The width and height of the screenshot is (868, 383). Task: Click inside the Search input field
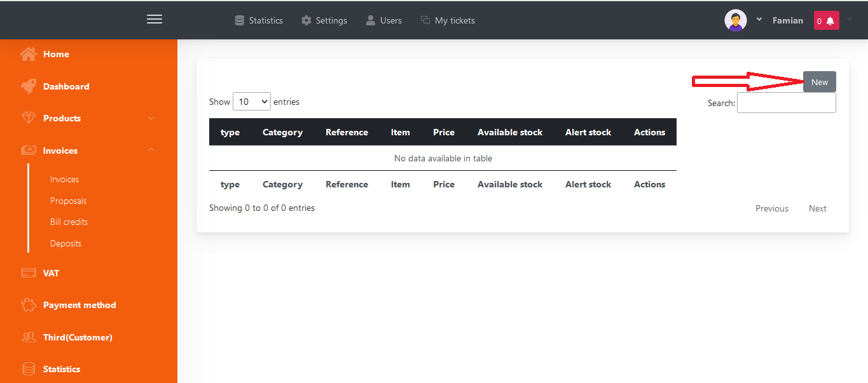click(x=786, y=103)
